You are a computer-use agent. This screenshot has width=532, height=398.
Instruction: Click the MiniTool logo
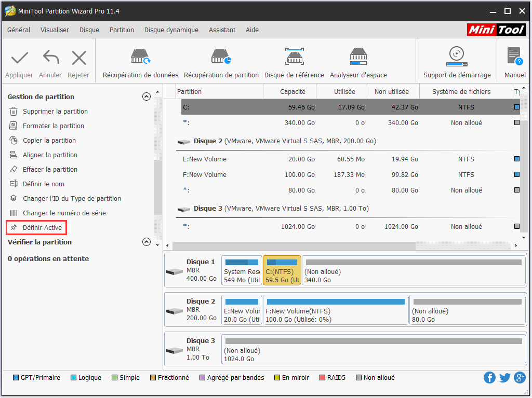pos(496,30)
